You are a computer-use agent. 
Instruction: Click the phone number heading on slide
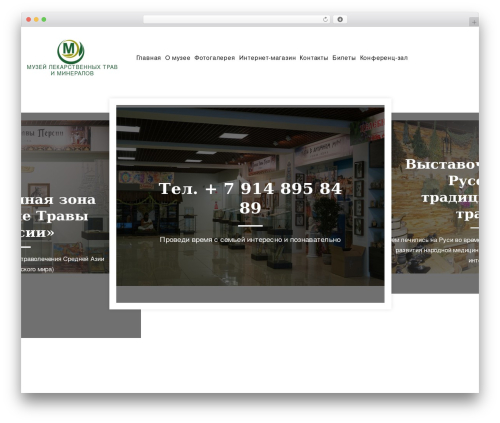point(250,198)
